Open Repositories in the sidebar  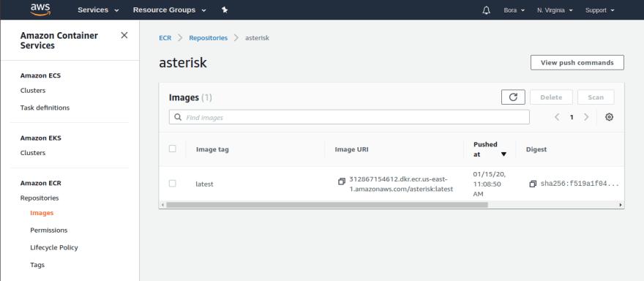(40, 198)
